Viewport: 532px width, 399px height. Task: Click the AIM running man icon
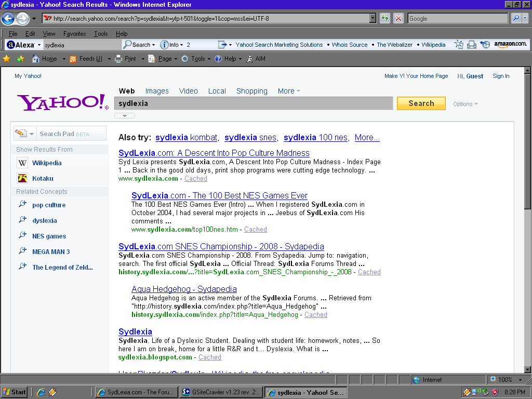coord(249,59)
